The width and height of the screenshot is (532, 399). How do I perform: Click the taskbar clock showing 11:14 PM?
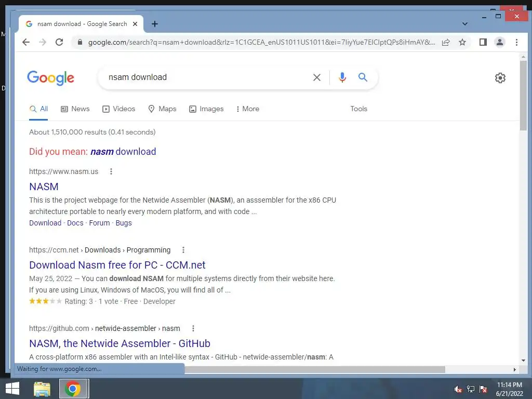coord(509,389)
